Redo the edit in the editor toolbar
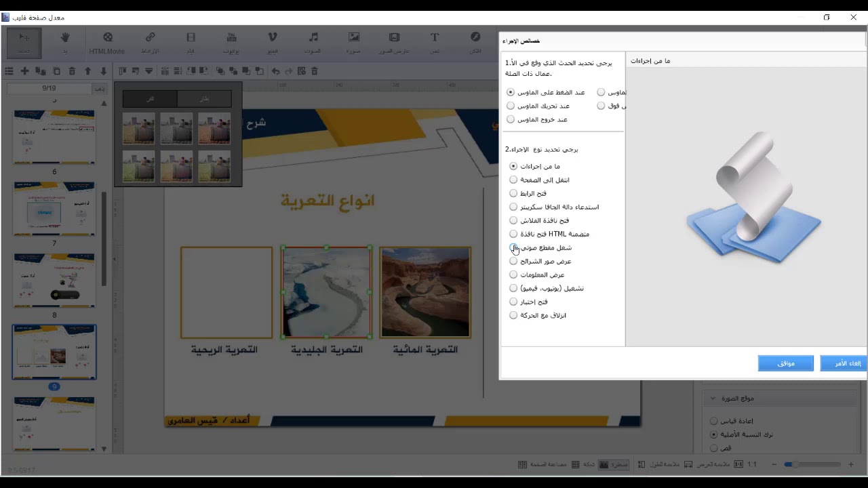868x488 pixels. [x=289, y=71]
